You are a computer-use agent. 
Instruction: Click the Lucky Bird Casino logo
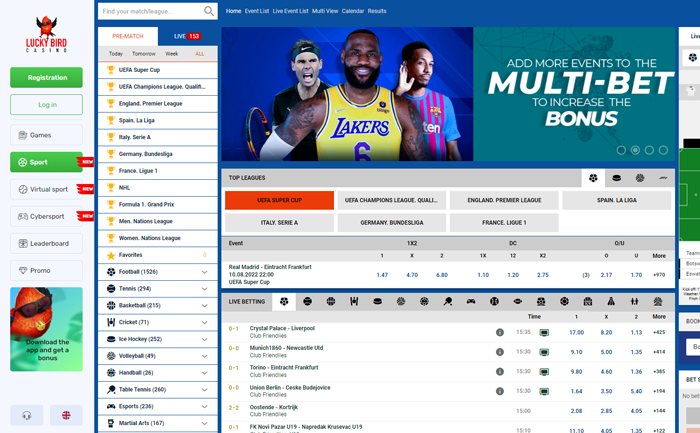point(46,34)
